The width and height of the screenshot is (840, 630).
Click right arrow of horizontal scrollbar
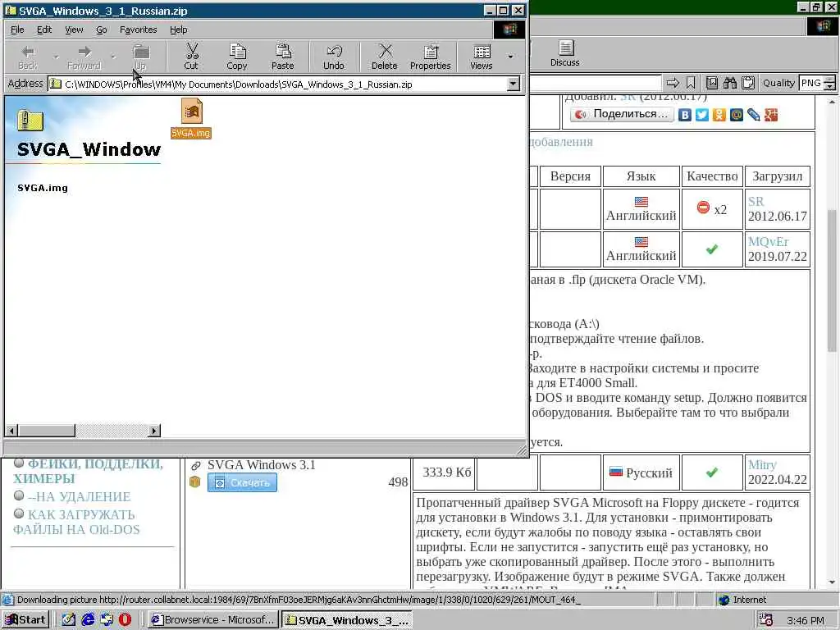154,430
